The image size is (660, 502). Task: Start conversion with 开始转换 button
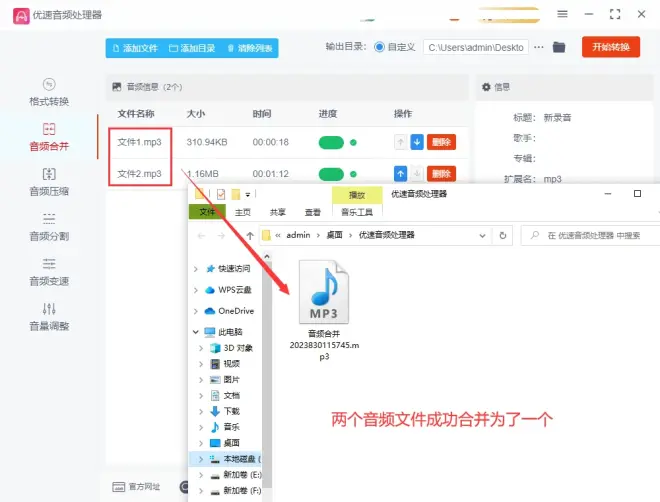pos(611,47)
